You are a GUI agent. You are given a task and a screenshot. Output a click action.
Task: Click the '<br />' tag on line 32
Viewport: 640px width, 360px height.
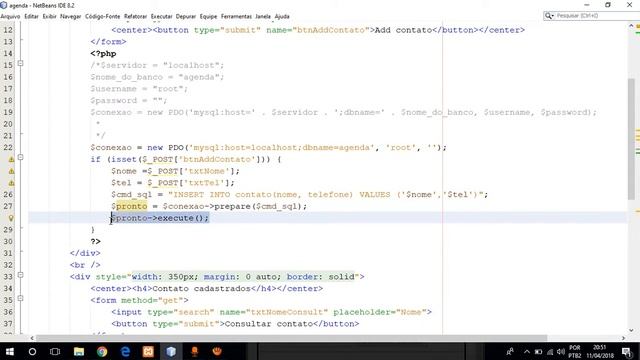tap(85, 265)
